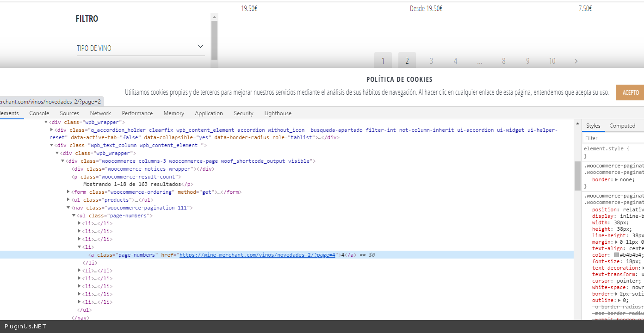Expand the TIPO DE VINO filter chevron
The image size is (644, 333).
[x=200, y=47]
